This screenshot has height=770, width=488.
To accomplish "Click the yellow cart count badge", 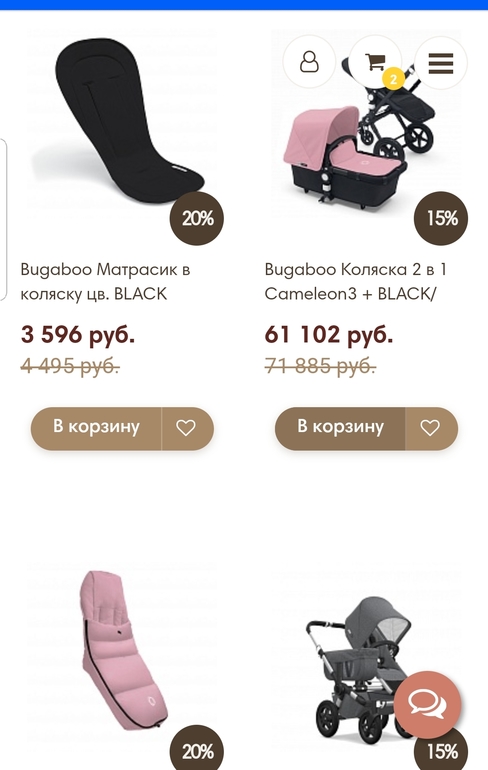I will [x=393, y=79].
